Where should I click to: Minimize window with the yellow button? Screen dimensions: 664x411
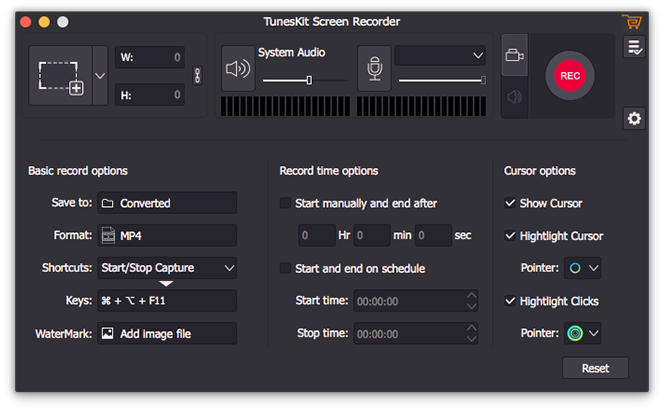pos(44,22)
